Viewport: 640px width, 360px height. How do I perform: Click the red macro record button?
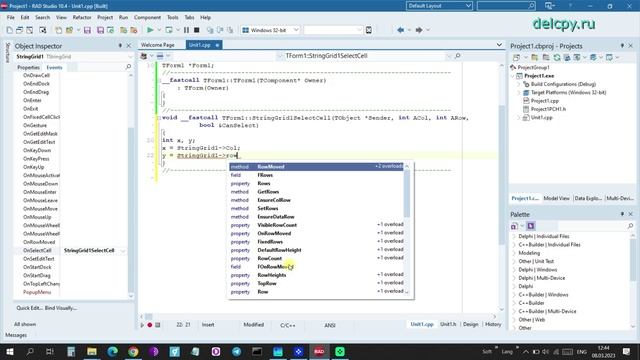(150, 325)
